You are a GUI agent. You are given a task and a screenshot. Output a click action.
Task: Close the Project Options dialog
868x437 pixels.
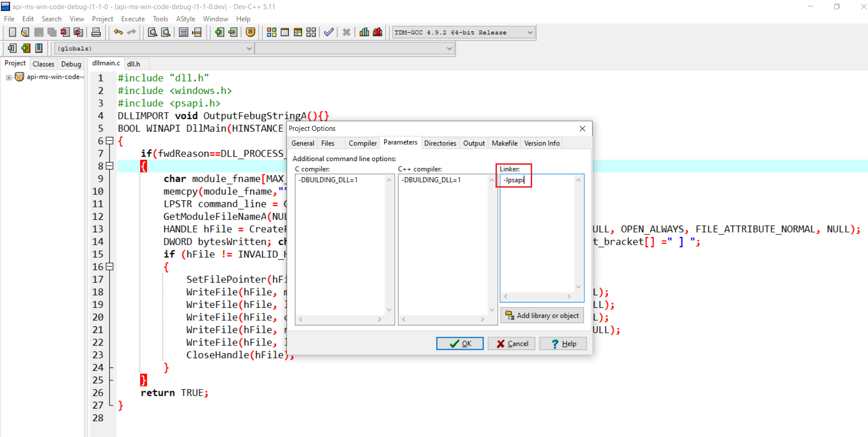pyautogui.click(x=582, y=129)
